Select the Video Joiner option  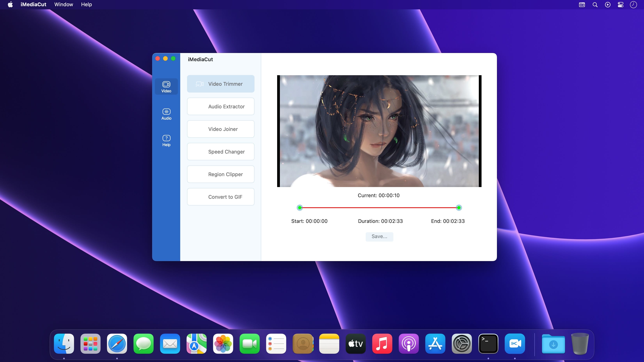[221, 129]
